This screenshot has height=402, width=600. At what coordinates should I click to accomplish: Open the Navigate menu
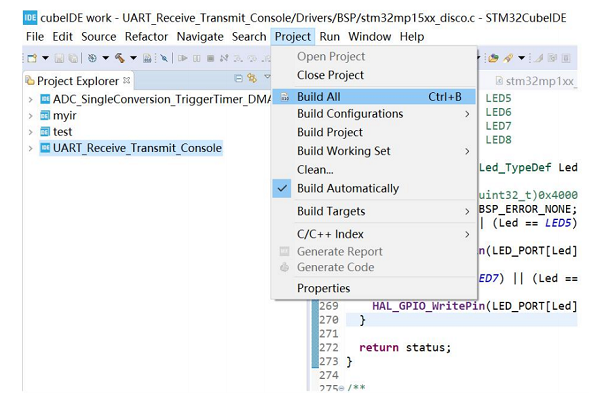pos(200,37)
